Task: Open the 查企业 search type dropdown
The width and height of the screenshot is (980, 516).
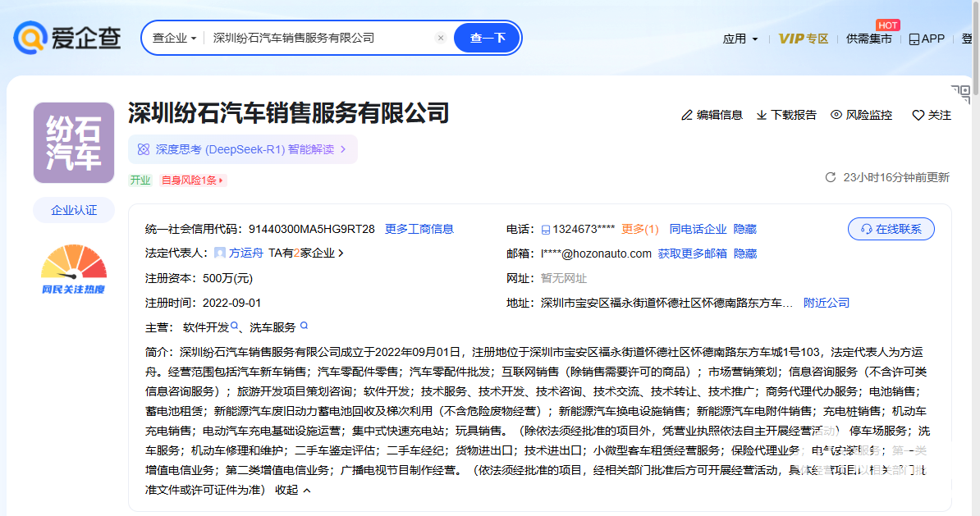Action: (x=174, y=38)
